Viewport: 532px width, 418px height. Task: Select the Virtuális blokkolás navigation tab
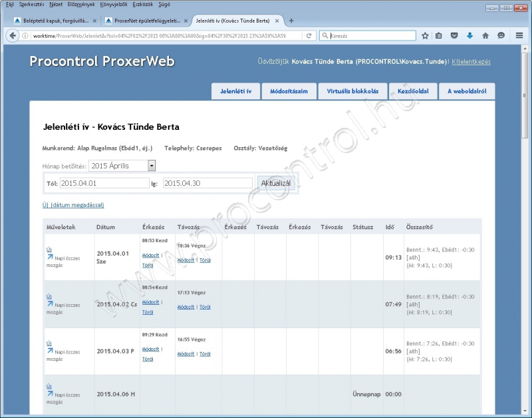(x=352, y=91)
